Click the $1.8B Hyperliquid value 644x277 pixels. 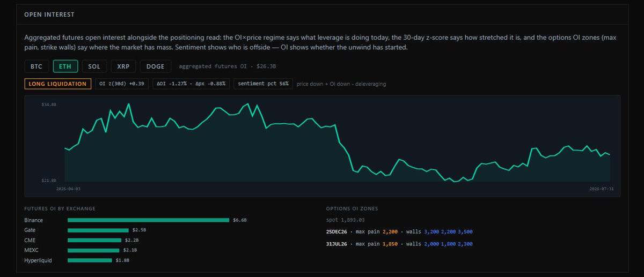(x=122, y=260)
